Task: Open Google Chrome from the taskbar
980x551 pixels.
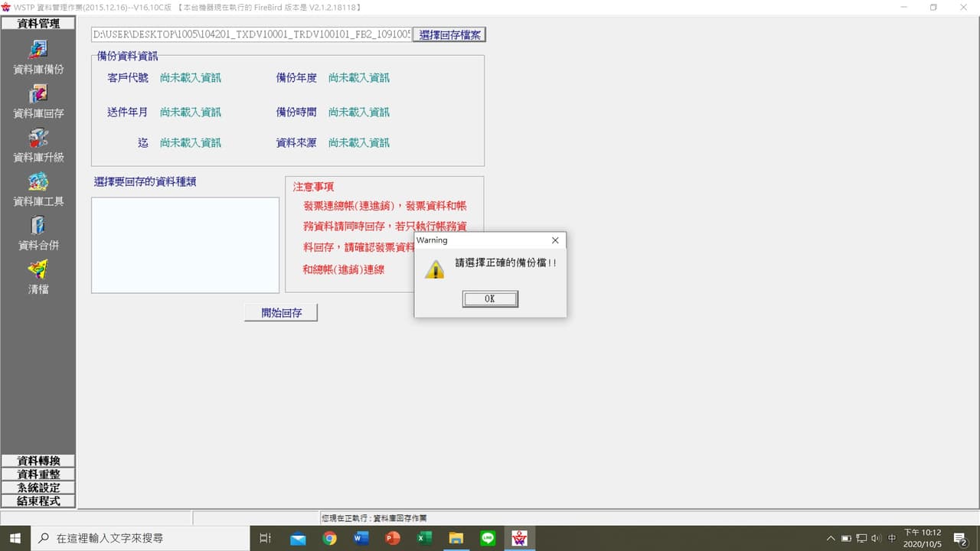Action: 330,538
